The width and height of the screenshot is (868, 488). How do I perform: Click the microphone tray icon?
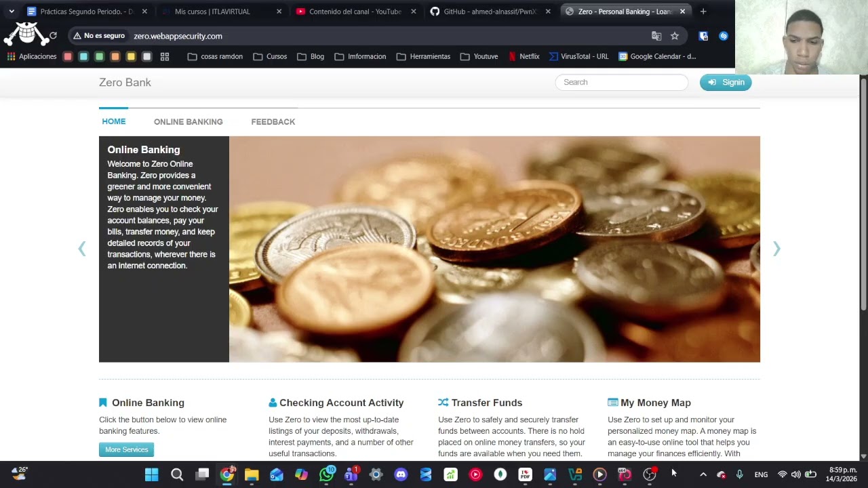(x=740, y=474)
